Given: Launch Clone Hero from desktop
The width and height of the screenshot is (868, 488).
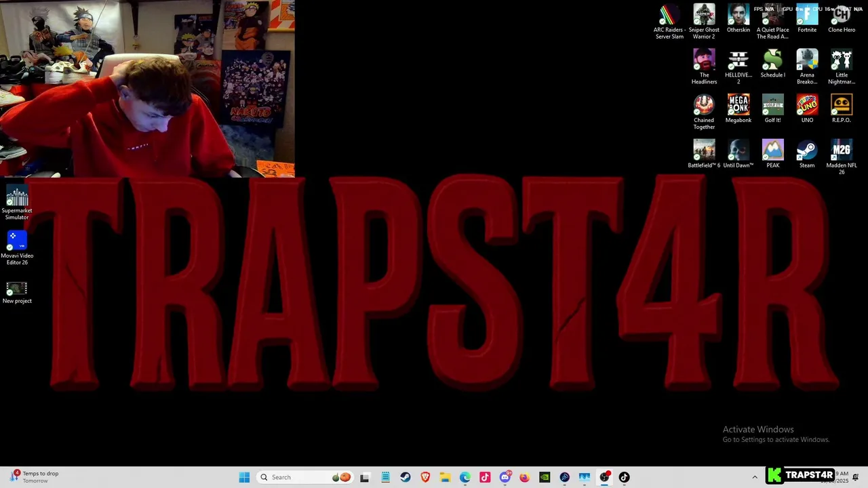Looking at the screenshot, I should point(842,19).
